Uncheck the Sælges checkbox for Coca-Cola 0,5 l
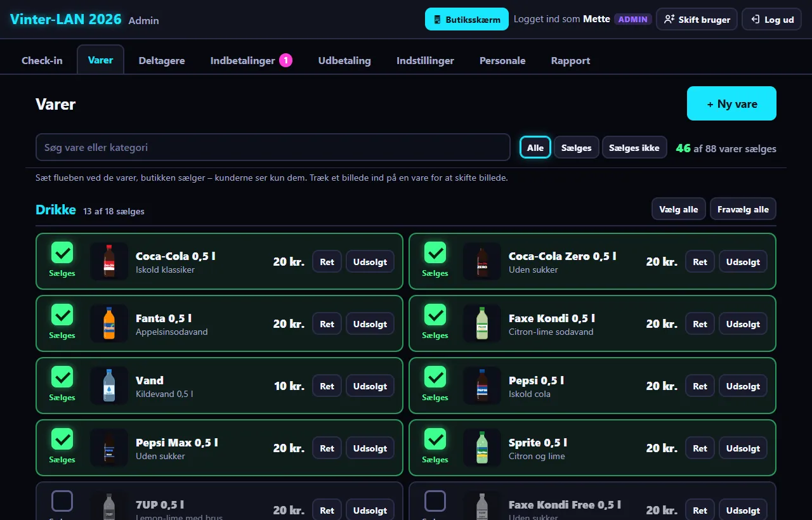Viewport: 812px width, 520px height. tap(62, 252)
